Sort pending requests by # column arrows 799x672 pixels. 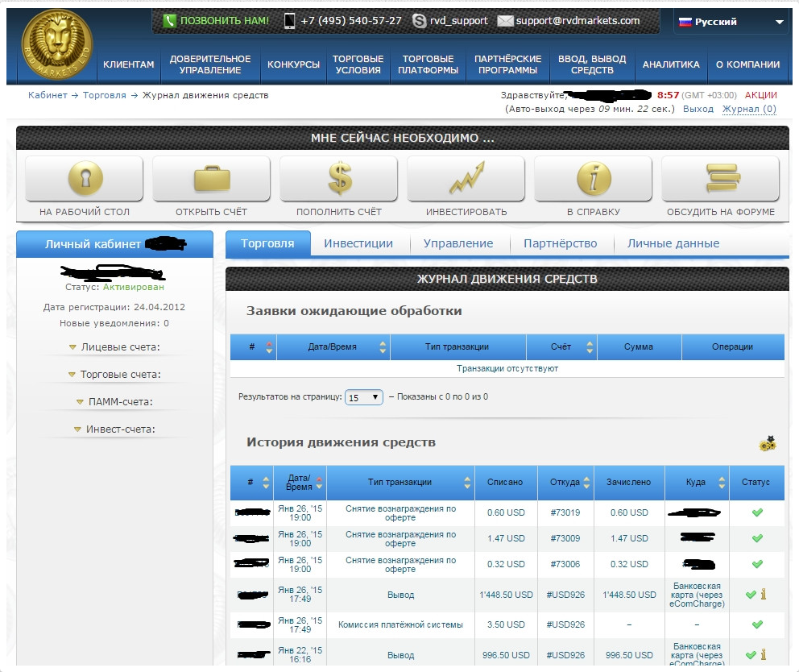[269, 347]
